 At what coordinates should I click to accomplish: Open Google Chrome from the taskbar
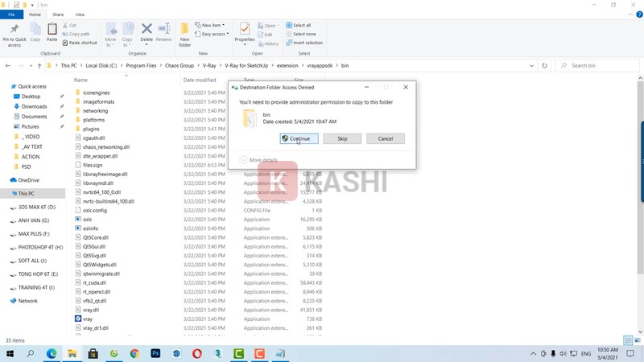click(x=134, y=353)
